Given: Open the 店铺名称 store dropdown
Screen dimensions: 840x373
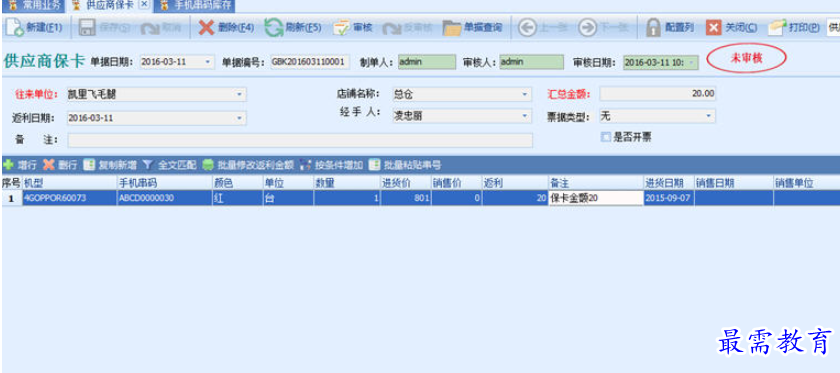Looking at the screenshot, I should tap(524, 94).
